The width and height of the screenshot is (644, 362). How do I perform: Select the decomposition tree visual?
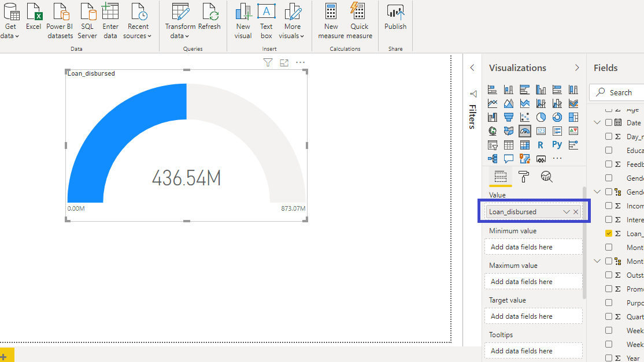493,159
